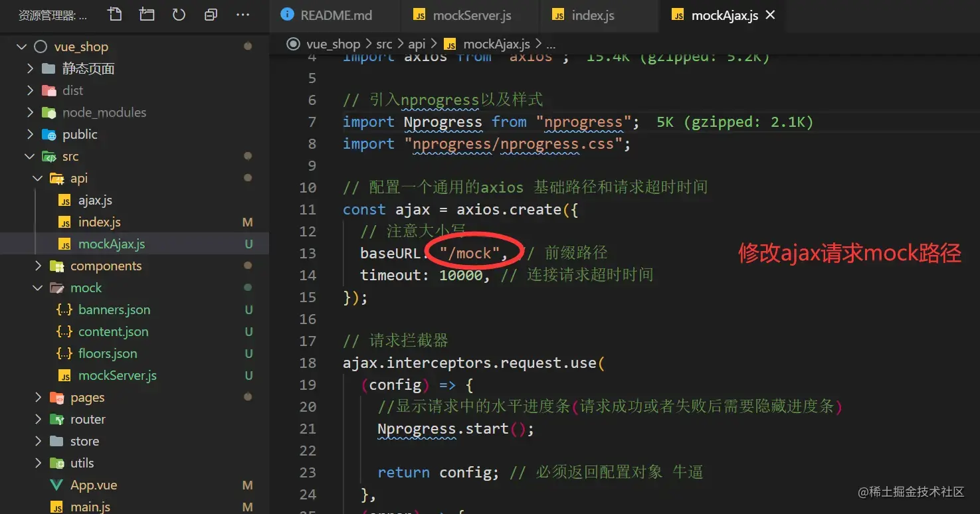Expand the router folder
The height and width of the screenshot is (514, 980).
tap(38, 419)
